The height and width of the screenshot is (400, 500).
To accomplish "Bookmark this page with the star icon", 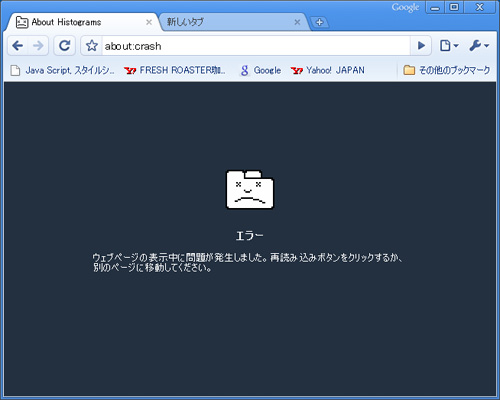I will (x=92, y=46).
